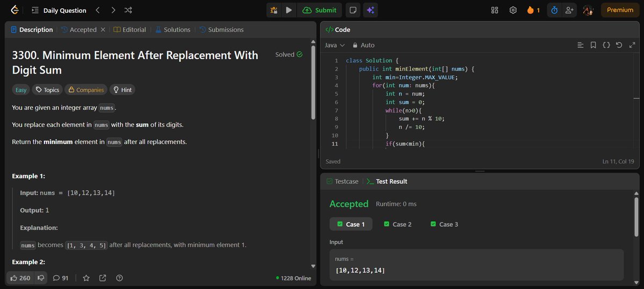Reset code with the undo arrow icon
The height and width of the screenshot is (289, 644).
[619, 45]
